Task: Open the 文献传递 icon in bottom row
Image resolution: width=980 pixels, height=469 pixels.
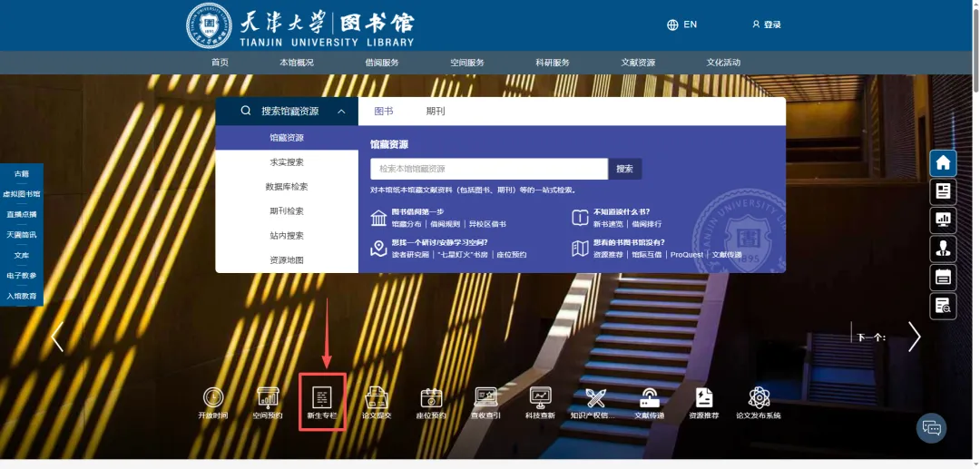Action: 649,398
